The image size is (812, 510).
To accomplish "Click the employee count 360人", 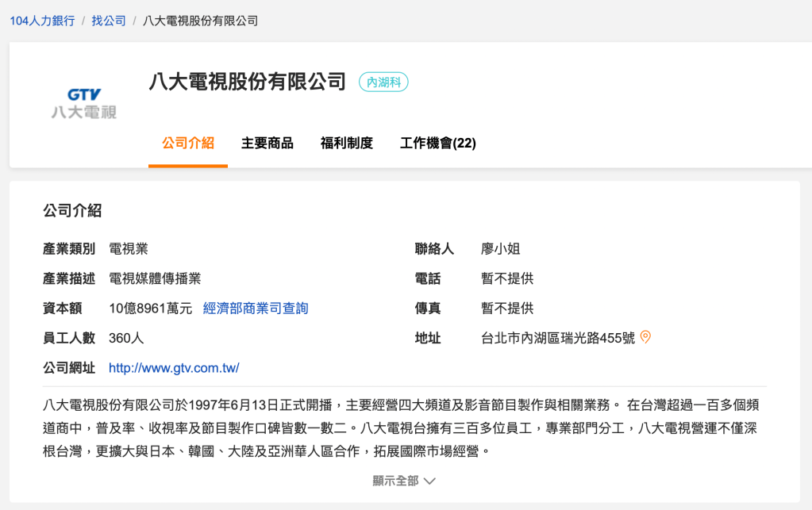I will pos(126,338).
